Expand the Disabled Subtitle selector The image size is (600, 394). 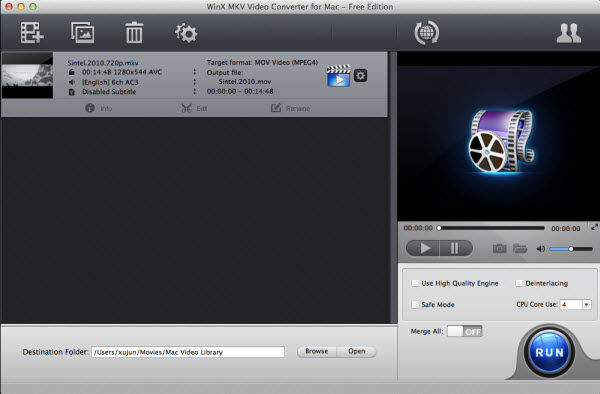coord(194,91)
